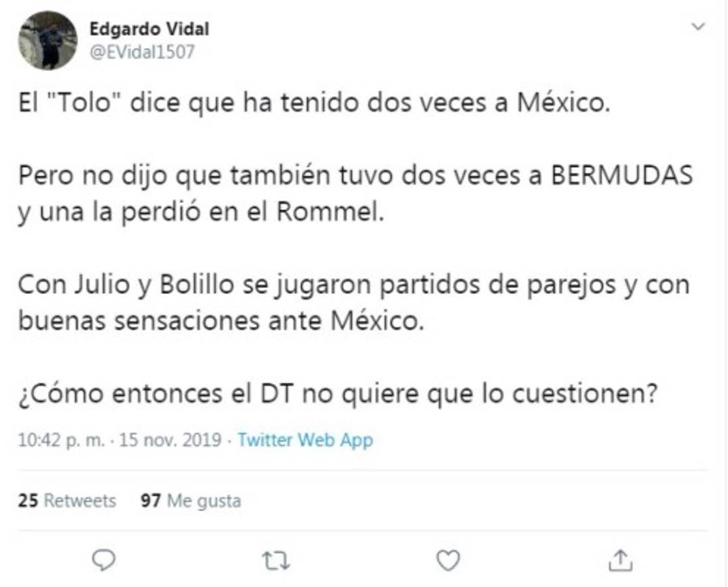Open the tweet options chevron menu

698,27
